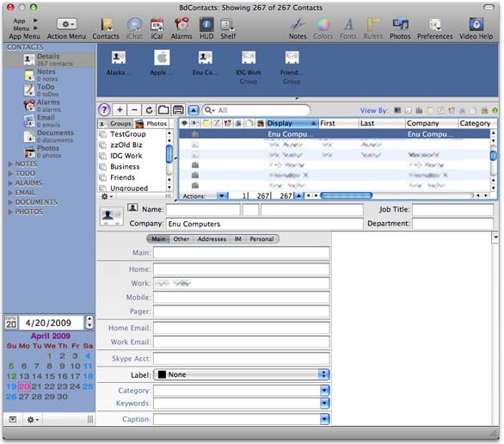
Task: Launch iChat from the toolbar
Action: [x=134, y=28]
